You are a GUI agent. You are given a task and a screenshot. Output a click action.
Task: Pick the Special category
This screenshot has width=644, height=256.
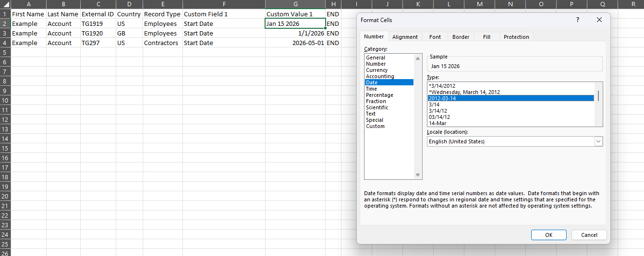coord(389,120)
